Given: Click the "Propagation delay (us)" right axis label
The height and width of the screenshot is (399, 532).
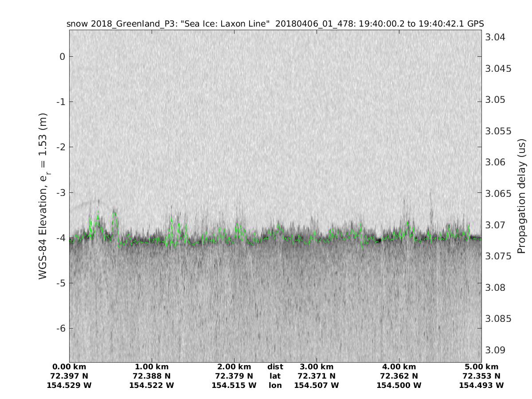Looking at the screenshot, I should [522, 196].
